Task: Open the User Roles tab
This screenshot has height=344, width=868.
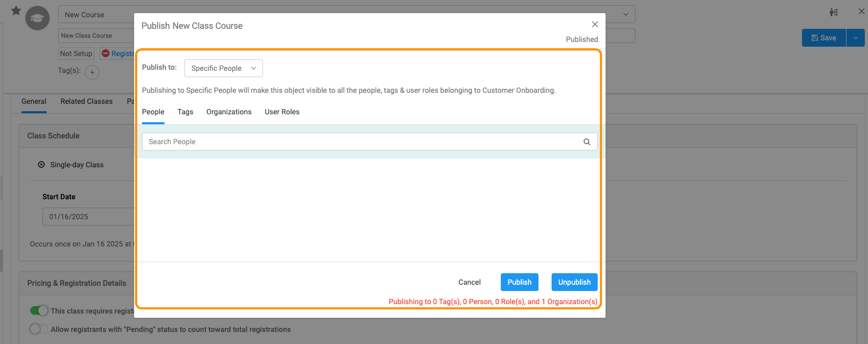Action: click(282, 112)
